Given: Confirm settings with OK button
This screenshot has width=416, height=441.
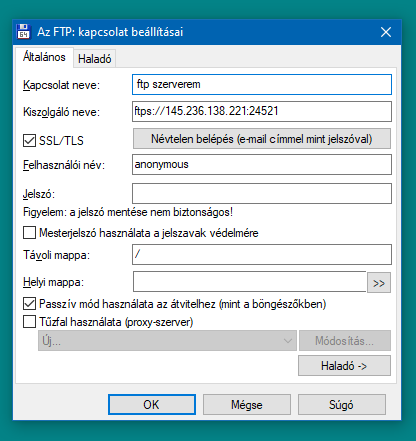Looking at the screenshot, I should 152,405.
